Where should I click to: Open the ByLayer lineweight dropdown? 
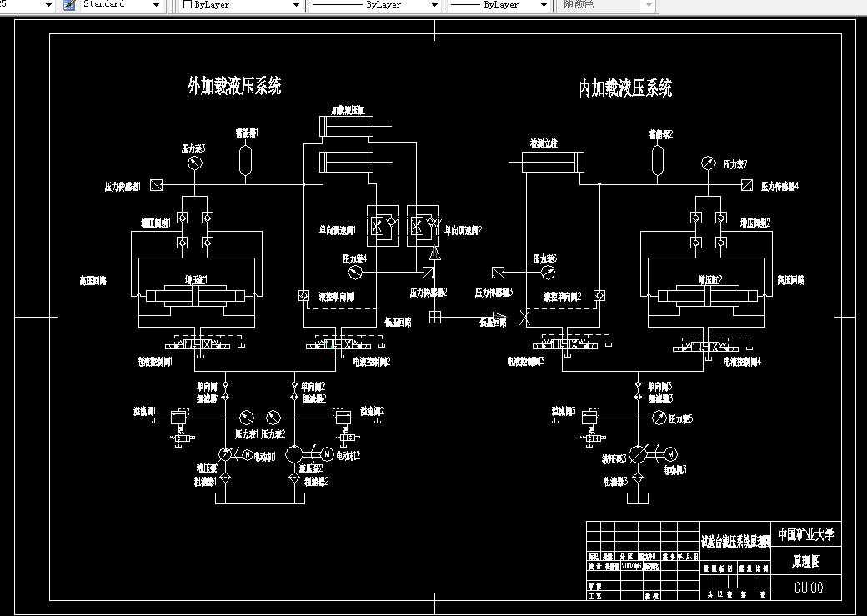pos(544,6)
